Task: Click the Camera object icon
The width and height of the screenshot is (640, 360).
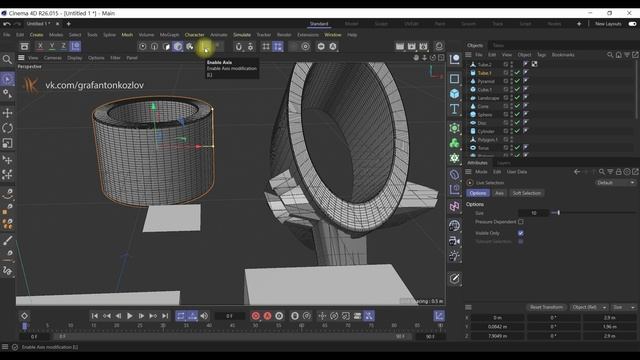Action: tap(454, 241)
